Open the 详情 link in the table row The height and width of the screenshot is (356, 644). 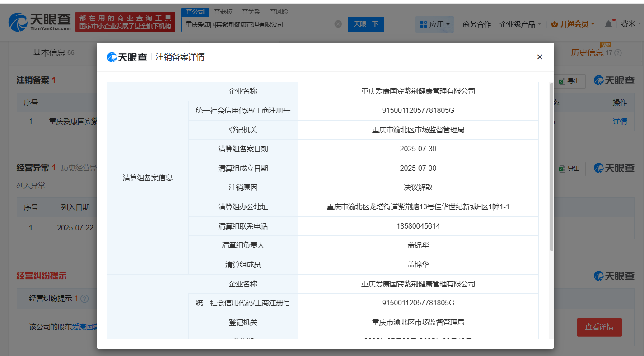620,121
